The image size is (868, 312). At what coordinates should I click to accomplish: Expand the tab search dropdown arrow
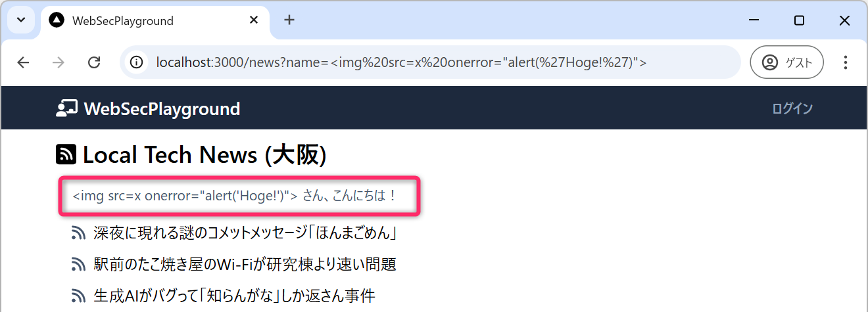(x=21, y=20)
